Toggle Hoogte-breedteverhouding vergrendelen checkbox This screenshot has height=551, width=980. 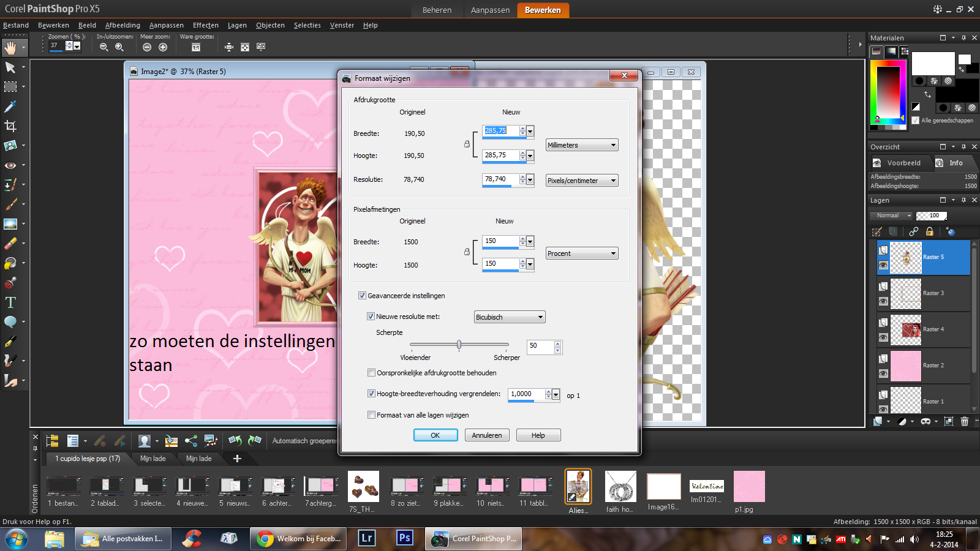[x=371, y=394]
